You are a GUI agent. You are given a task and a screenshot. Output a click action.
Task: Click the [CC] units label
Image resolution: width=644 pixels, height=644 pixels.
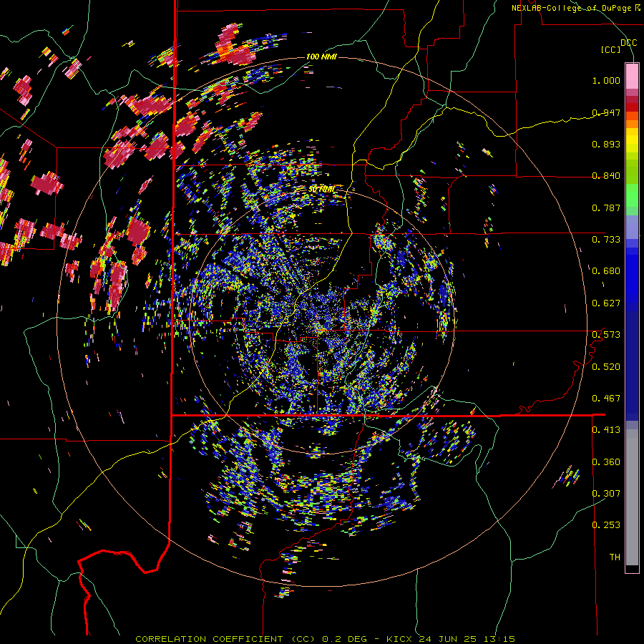(x=610, y=49)
